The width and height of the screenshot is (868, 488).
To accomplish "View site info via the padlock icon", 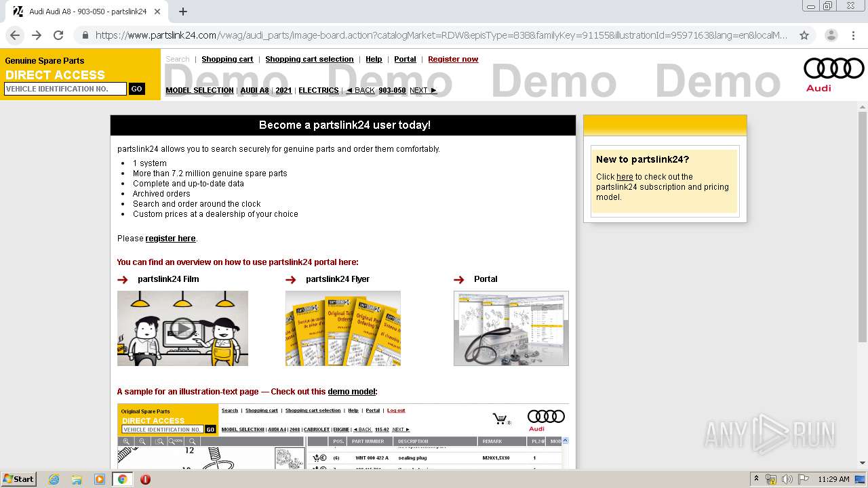I will (x=85, y=35).
